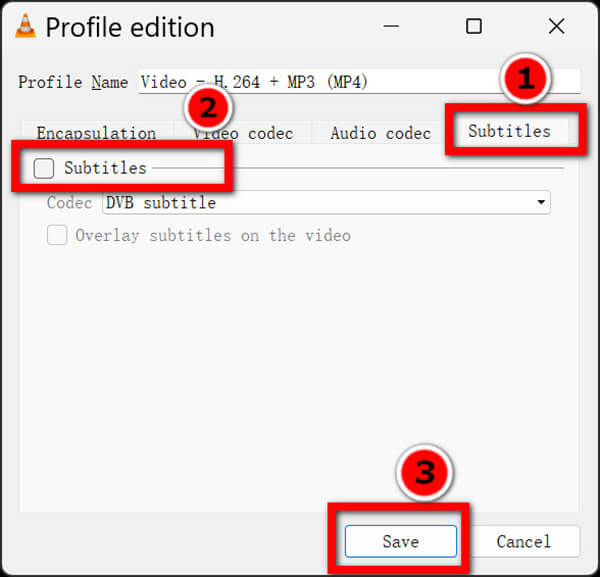Click the Profile Name label
This screenshot has width=600, height=577.
pos(73,82)
